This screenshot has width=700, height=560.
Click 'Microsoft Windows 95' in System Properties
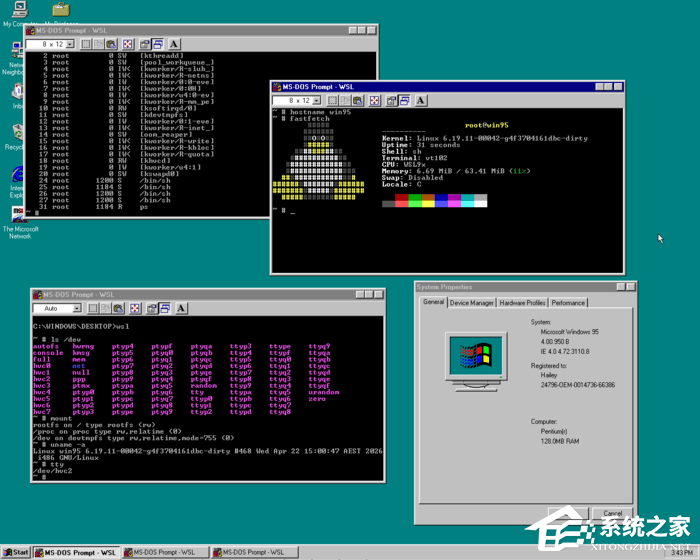[x=569, y=332]
